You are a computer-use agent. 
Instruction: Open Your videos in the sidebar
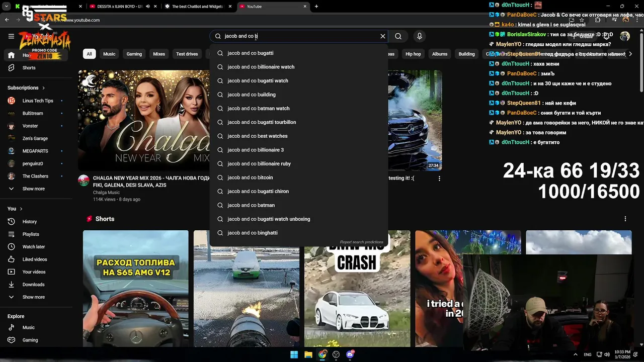[x=36, y=272]
